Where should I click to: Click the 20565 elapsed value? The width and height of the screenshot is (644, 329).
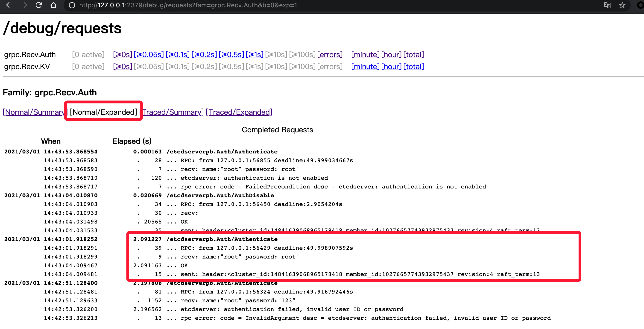point(153,222)
